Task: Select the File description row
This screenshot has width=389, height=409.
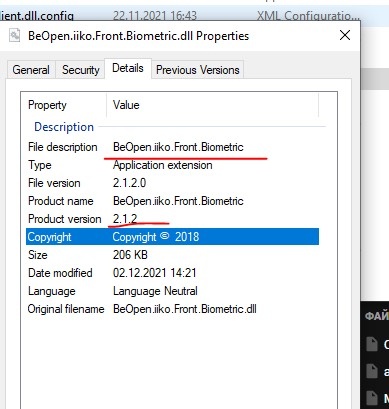Action: (173, 147)
